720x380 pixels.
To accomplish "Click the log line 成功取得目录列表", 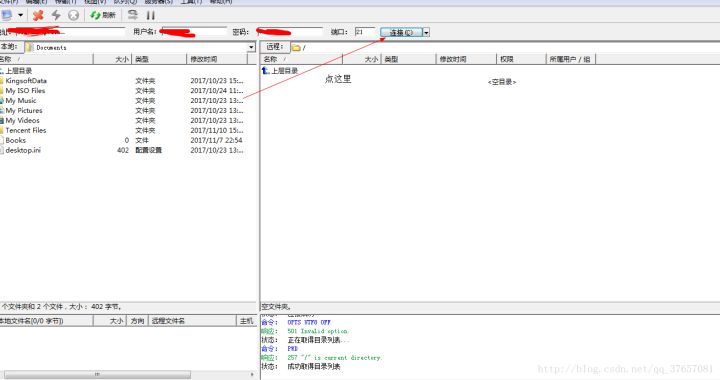I will 314,366.
